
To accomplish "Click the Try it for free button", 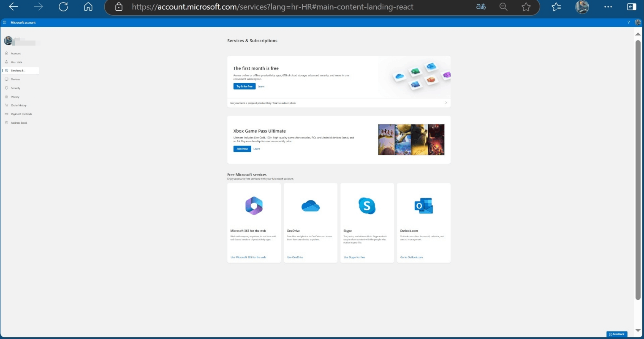I will 245,86.
